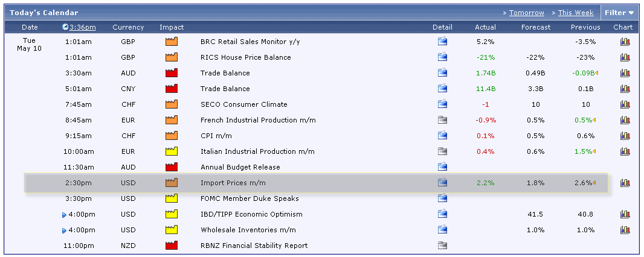The width and height of the screenshot is (644, 257).
Task: Open chart icon for AUD Trade Balance
Action: coord(625,73)
